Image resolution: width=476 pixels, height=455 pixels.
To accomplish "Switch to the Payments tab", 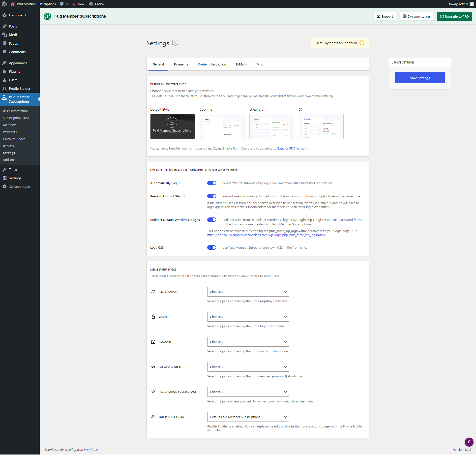I will [x=181, y=64].
